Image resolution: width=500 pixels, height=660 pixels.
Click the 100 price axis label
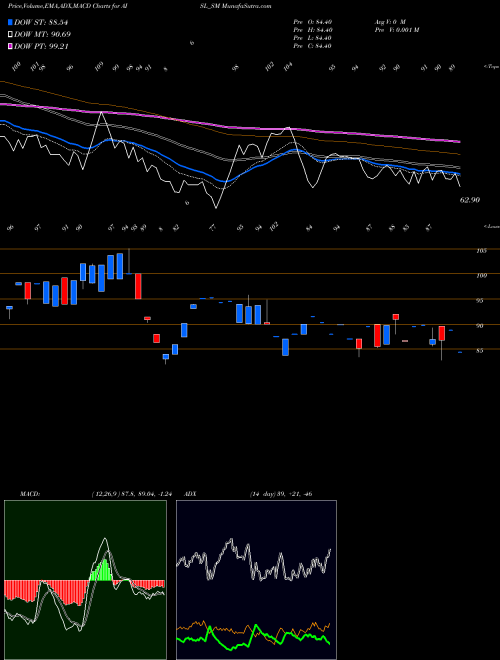[x=481, y=276]
